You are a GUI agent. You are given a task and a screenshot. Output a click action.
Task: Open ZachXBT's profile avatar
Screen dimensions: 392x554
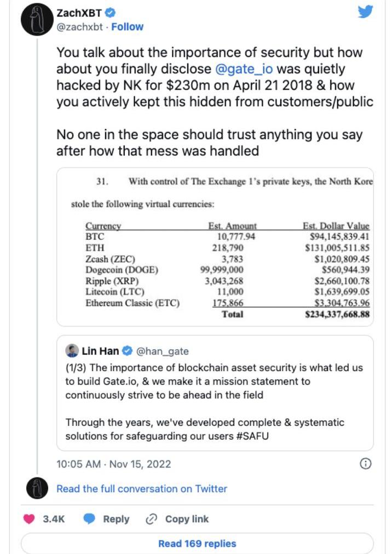[37, 22]
